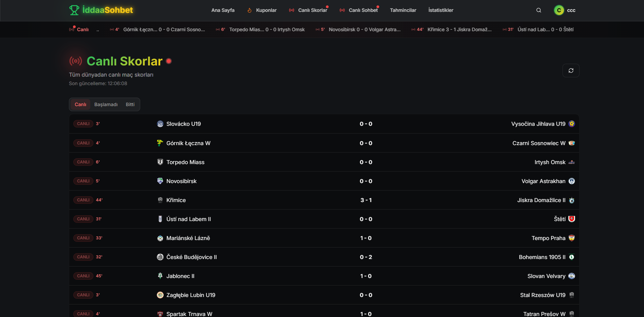Go to Ana Sayfa
This screenshot has width=644, height=317.
[x=223, y=10]
